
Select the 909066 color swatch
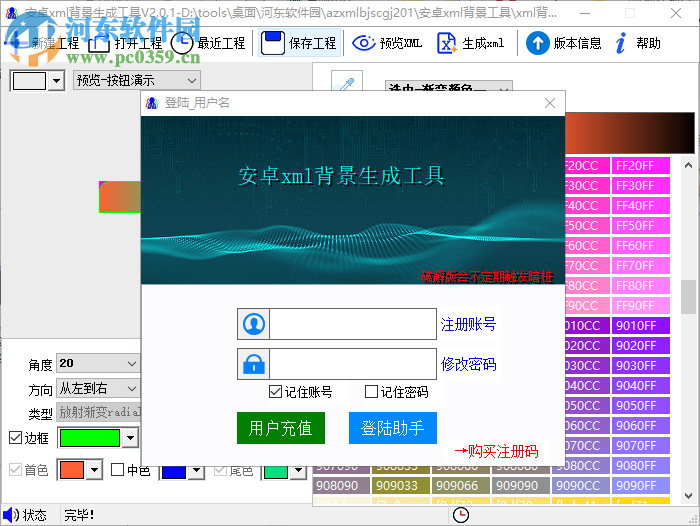pos(461,485)
